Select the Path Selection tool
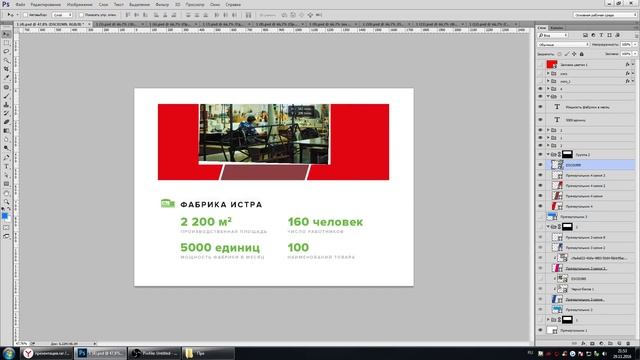Image resolution: width=640 pixels, height=360 pixels. pos(6,175)
